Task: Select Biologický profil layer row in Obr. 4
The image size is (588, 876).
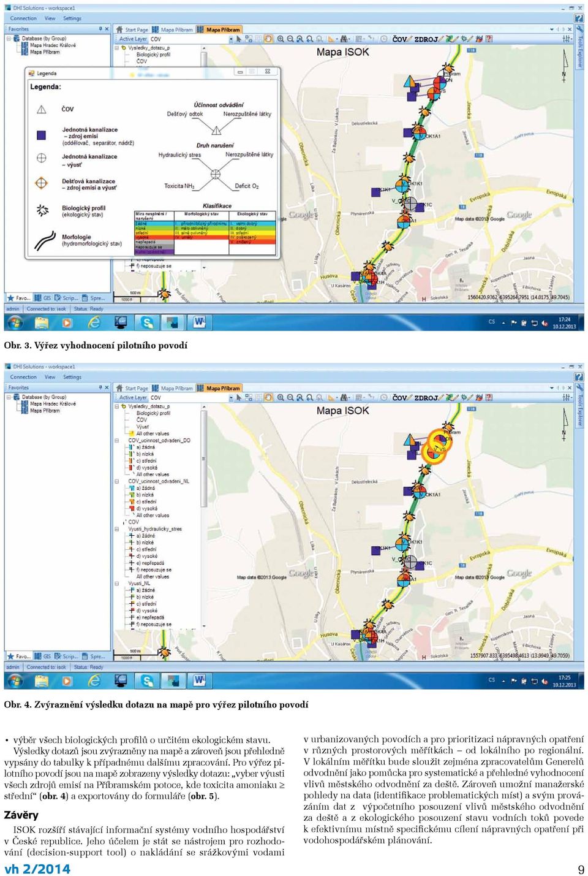Action: [153, 413]
